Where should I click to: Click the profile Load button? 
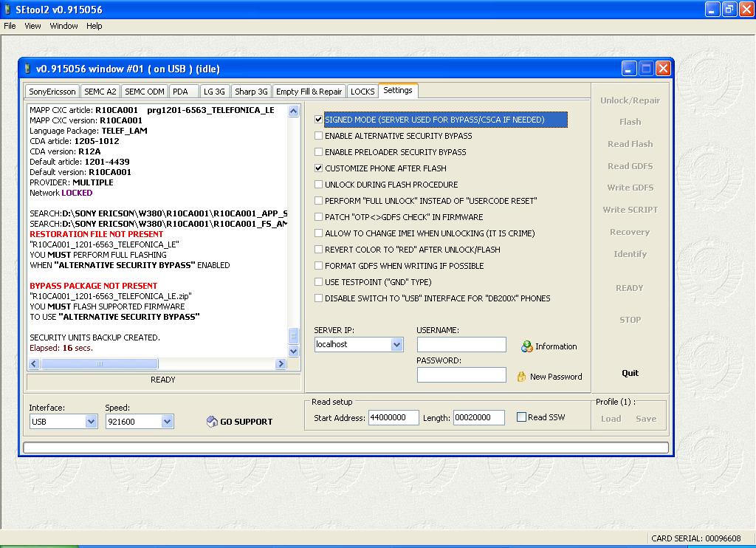[611, 419]
